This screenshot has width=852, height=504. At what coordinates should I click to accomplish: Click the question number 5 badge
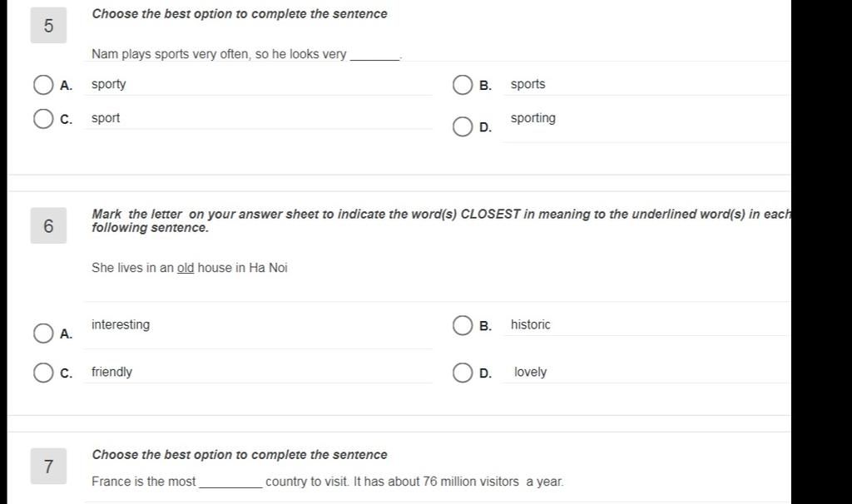pos(48,26)
